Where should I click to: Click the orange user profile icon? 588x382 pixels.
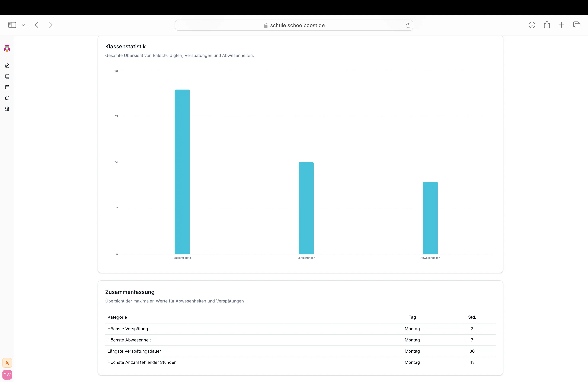(x=7, y=363)
